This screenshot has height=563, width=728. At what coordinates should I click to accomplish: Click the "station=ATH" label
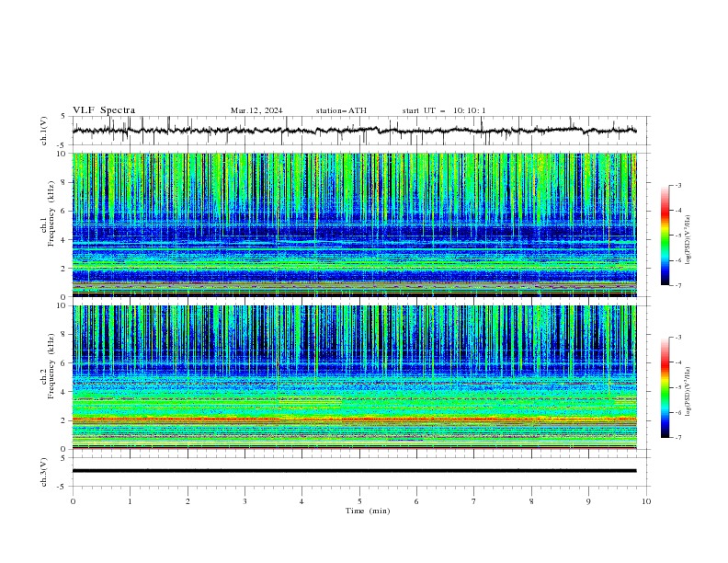pos(341,110)
